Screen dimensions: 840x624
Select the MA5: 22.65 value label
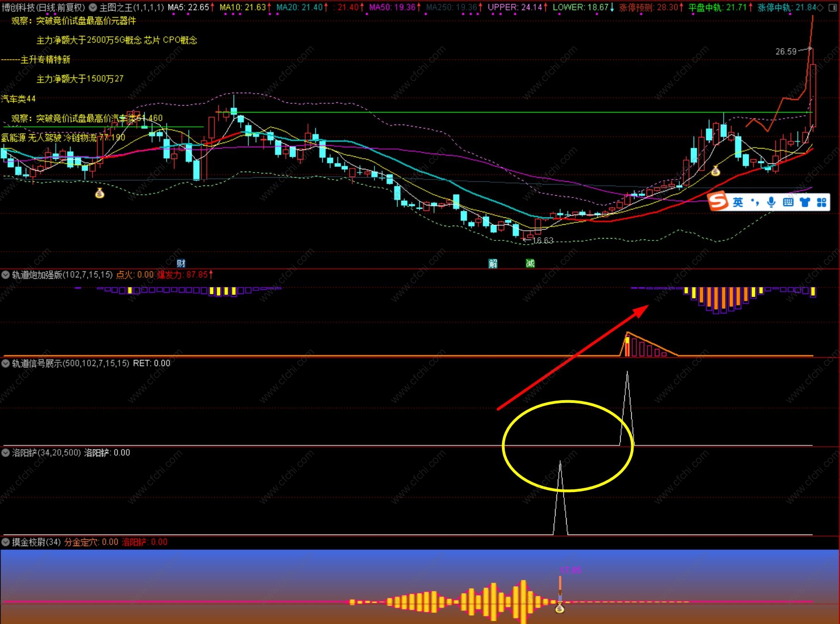pos(188,7)
